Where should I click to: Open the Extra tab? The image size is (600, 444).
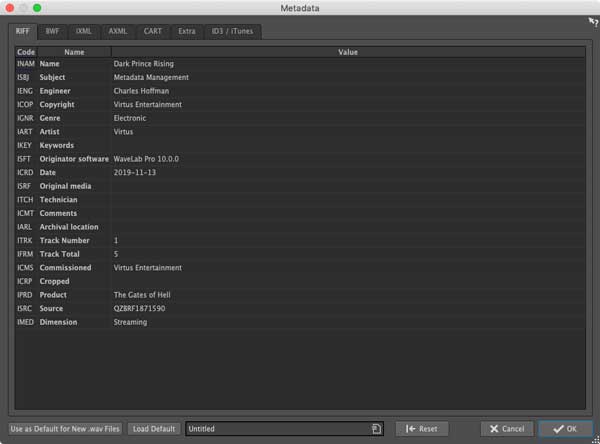click(187, 31)
